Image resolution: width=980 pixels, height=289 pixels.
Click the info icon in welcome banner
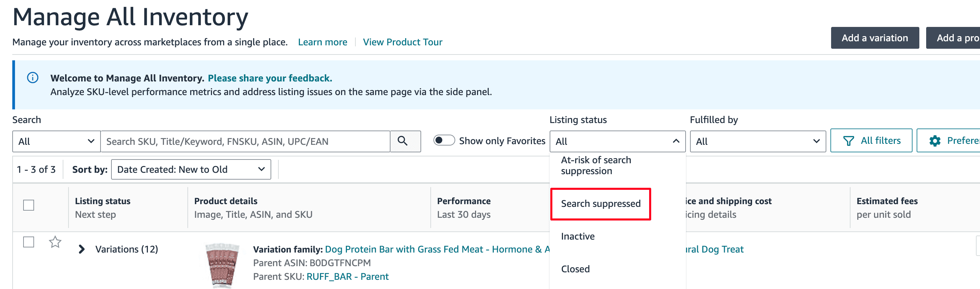tap(33, 78)
